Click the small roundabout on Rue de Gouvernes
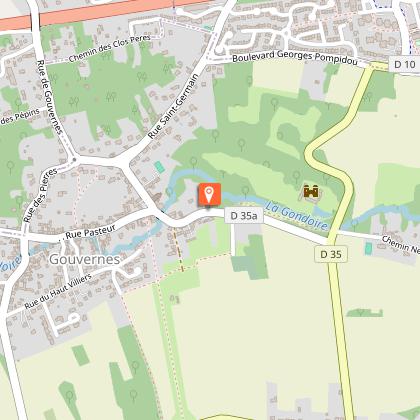Screen dimensions: 420x420 point(74,160)
